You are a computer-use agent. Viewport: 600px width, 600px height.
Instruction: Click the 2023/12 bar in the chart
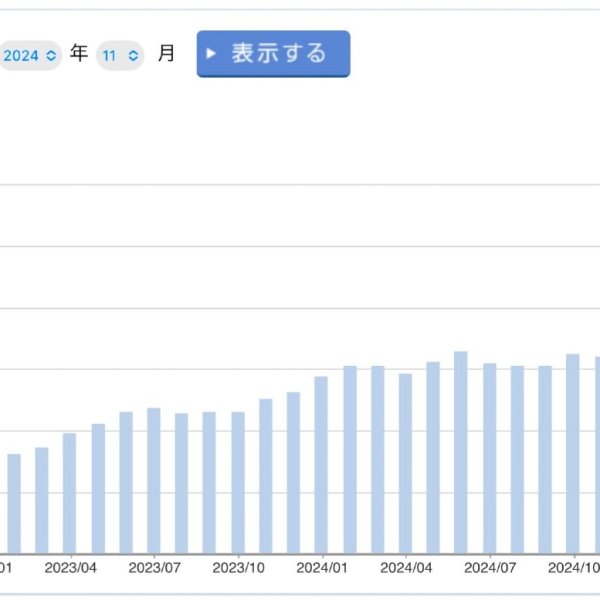click(x=293, y=472)
